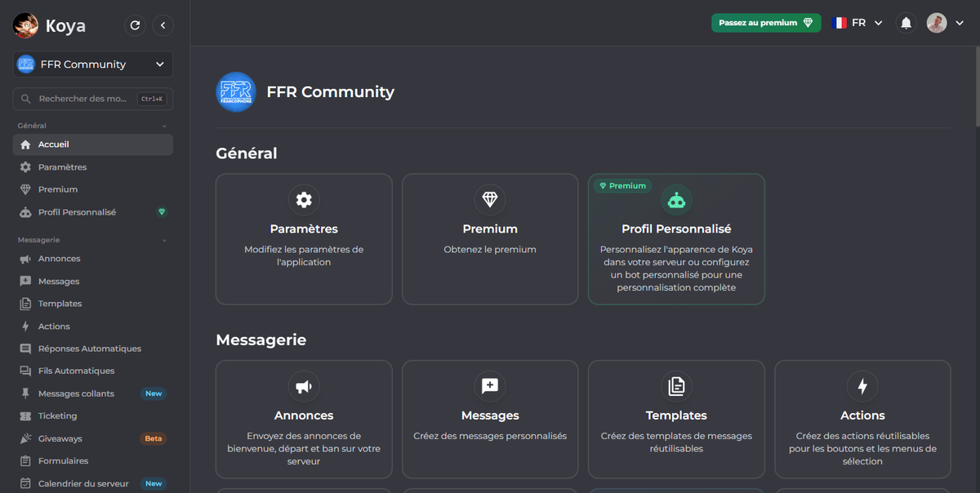Open Templates in the sidebar
The height and width of the screenshot is (493, 980).
[x=93, y=304]
